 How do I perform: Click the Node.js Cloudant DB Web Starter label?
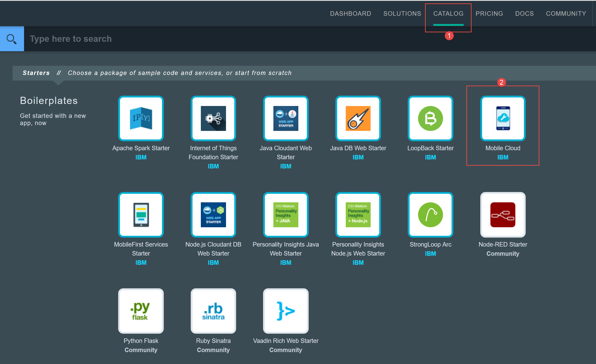pos(213,249)
